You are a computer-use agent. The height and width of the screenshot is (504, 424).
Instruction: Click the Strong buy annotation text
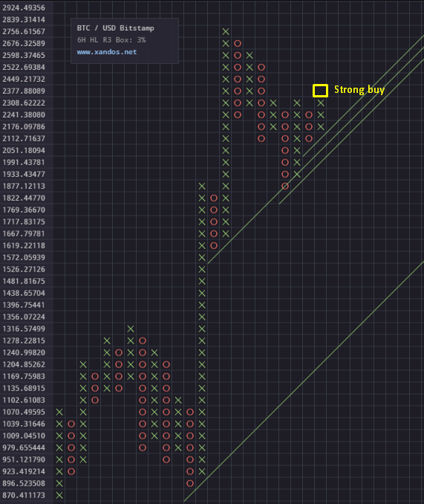359,90
